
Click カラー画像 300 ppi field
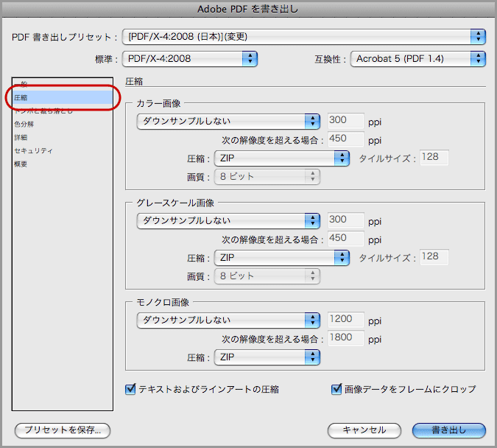[x=345, y=120]
